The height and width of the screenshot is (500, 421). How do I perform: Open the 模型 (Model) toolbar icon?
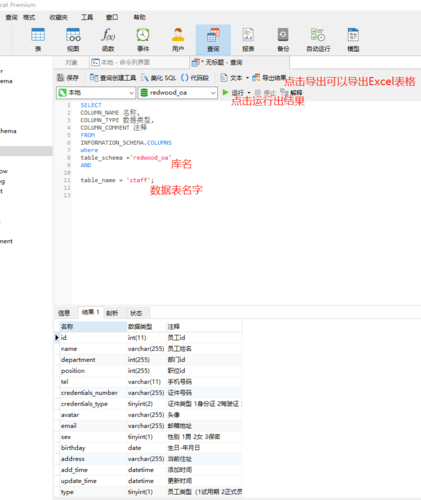pyautogui.click(x=353, y=40)
